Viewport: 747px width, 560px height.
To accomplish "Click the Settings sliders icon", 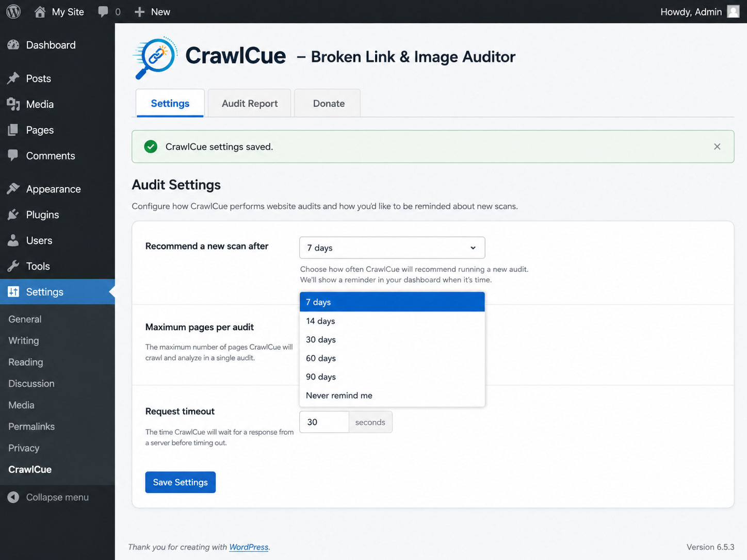I will click(13, 291).
